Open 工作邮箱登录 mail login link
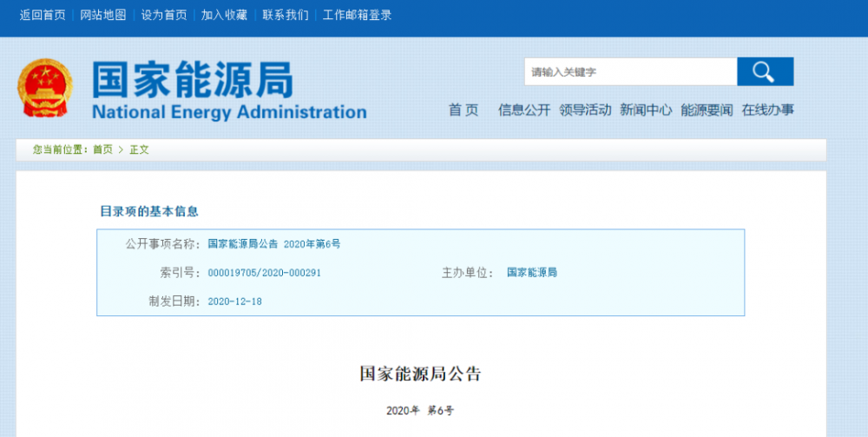Image resolution: width=868 pixels, height=437 pixels. 357,15
